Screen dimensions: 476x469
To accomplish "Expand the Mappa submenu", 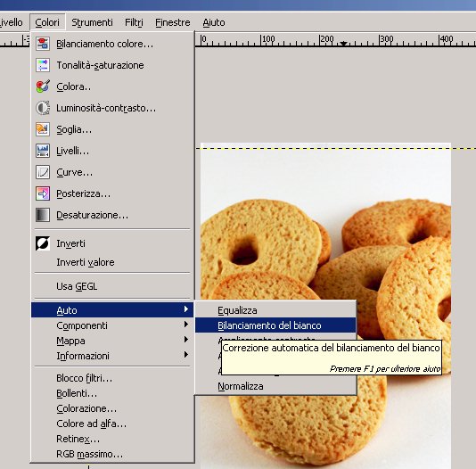I will click(x=112, y=341).
